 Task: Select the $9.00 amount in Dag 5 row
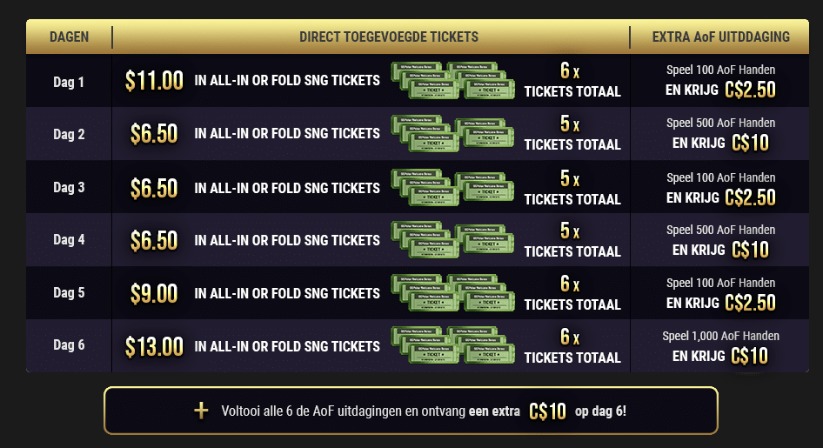click(x=154, y=294)
